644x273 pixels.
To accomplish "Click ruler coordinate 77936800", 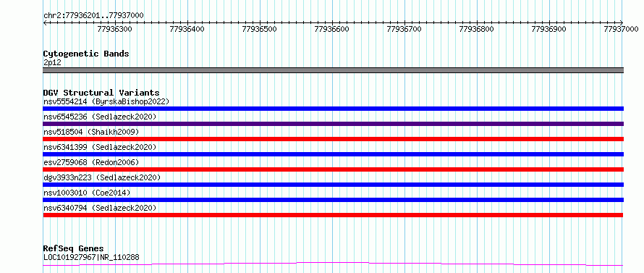I will pos(477,29).
